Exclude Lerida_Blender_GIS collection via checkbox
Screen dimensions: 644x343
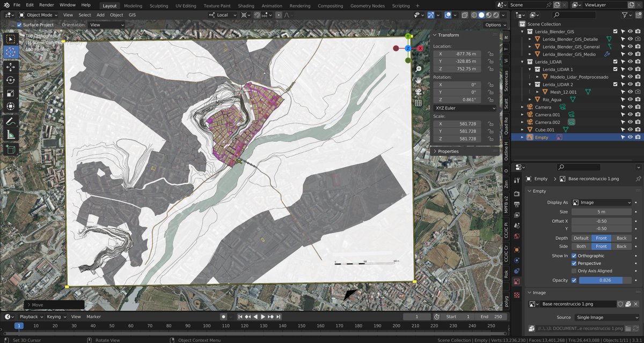click(x=615, y=32)
